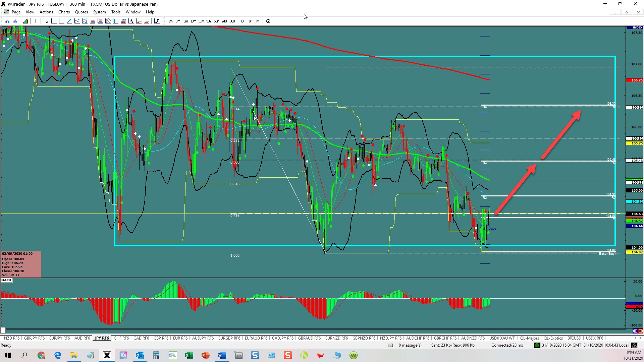
Task: Switch chart to weekly W timeframe
Action: [x=250, y=21]
